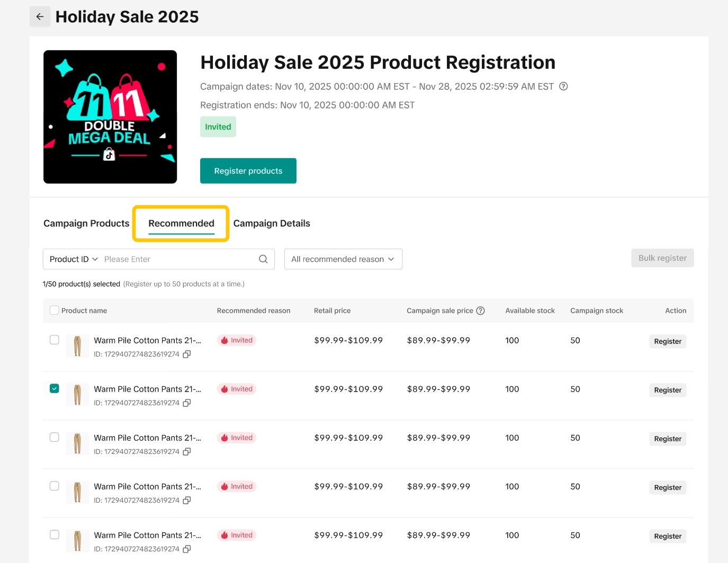This screenshot has width=728, height=563.
Task: Check the first product row checkbox
Action: [55, 340]
